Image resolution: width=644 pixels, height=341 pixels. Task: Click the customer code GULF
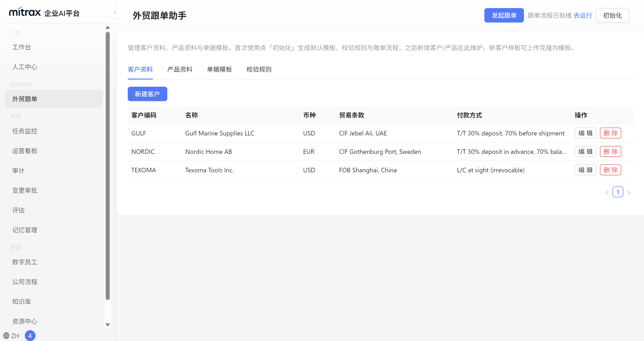pos(139,133)
